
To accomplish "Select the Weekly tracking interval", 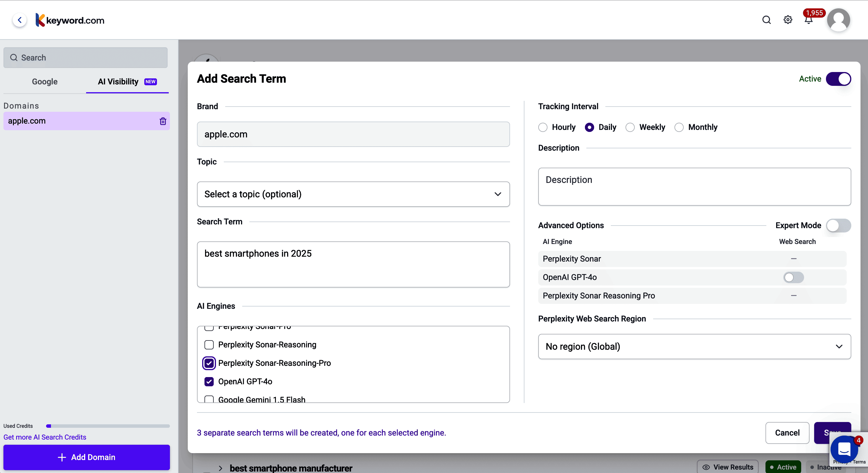I will pyautogui.click(x=630, y=127).
